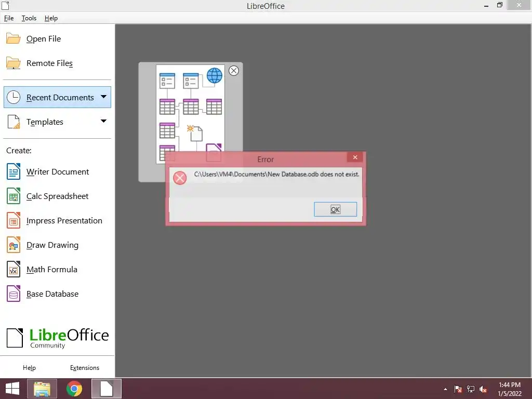532x399 pixels.
Task: Minimize the LibreOffice window
Action: pos(486,5)
